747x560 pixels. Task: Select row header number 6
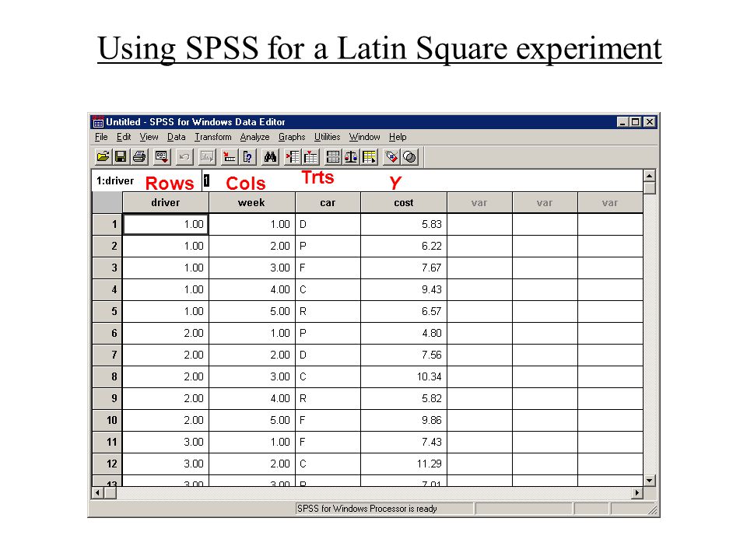point(107,334)
